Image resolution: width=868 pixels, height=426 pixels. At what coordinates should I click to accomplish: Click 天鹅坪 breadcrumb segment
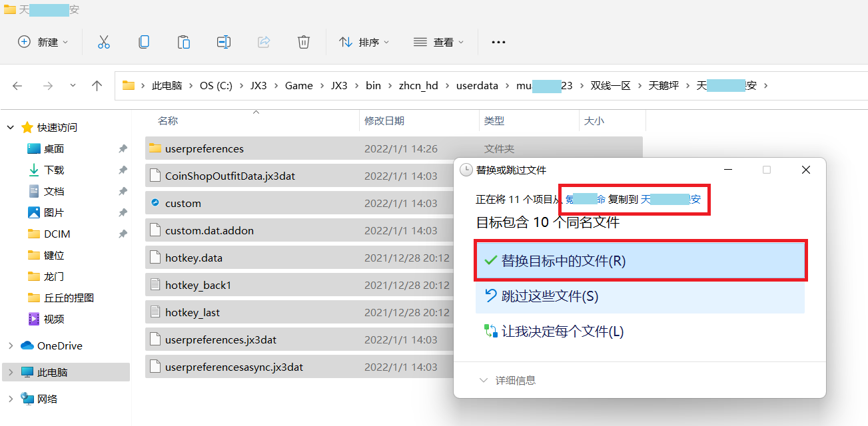coord(663,86)
